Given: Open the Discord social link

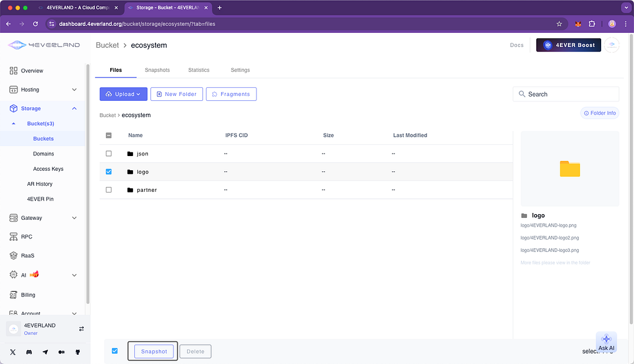Looking at the screenshot, I should (x=29, y=352).
